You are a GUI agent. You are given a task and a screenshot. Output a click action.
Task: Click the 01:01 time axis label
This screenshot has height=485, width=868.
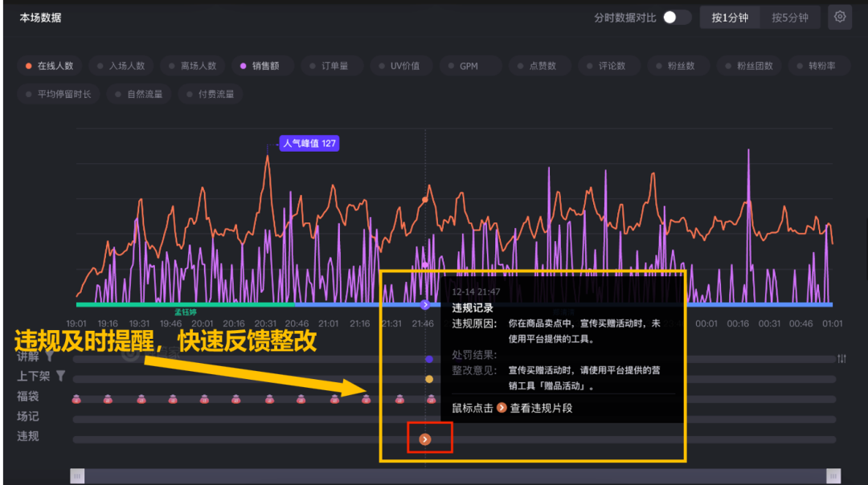[832, 324]
